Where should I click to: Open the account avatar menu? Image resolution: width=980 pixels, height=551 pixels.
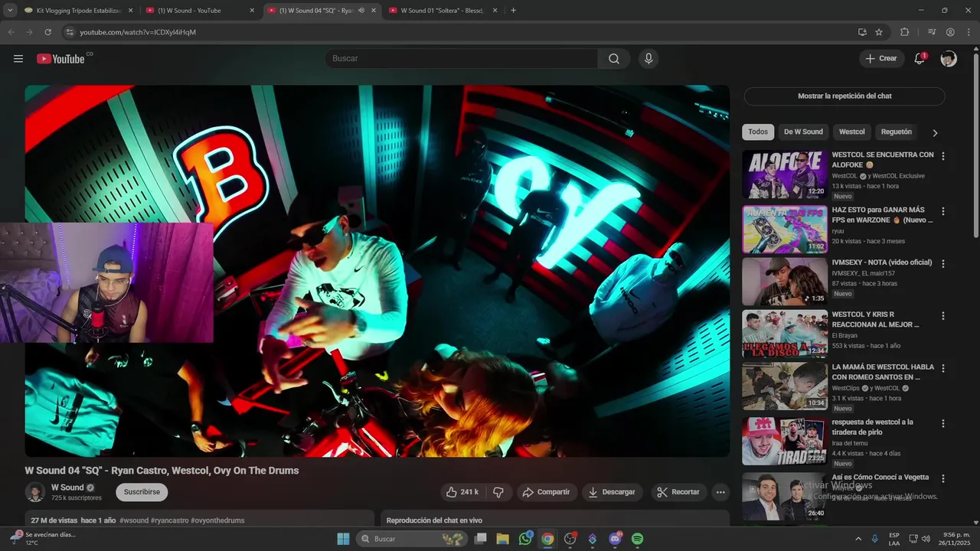point(949,59)
